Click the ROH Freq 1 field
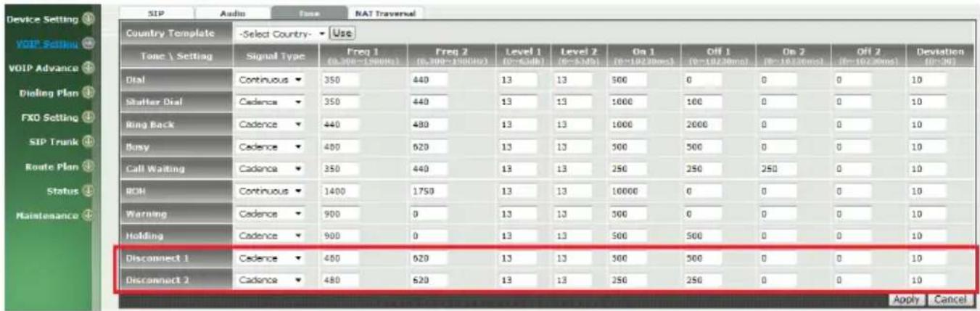Screen dimensions: 980x311 [x=339, y=191]
